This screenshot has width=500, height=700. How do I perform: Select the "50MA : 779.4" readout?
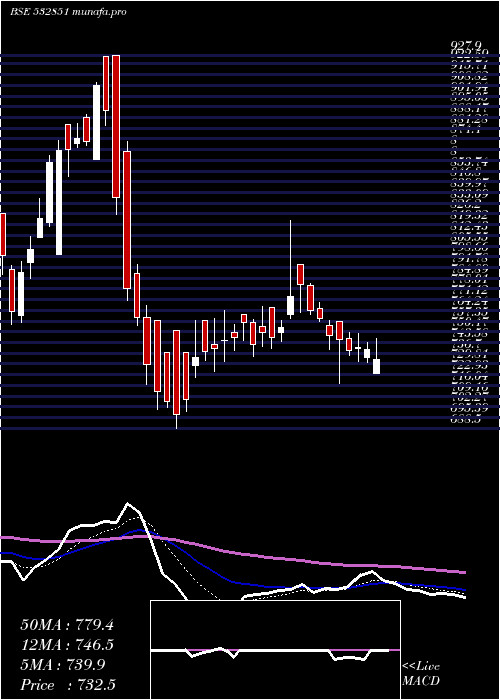tap(67, 625)
